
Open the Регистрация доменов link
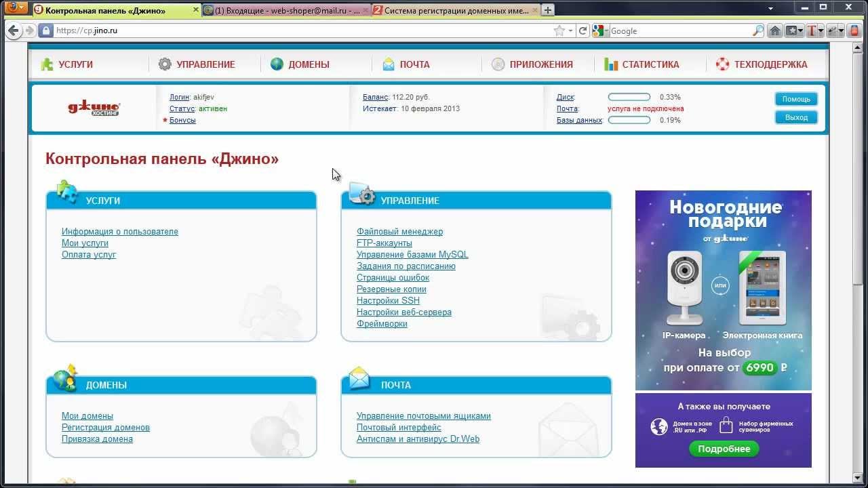106,427
